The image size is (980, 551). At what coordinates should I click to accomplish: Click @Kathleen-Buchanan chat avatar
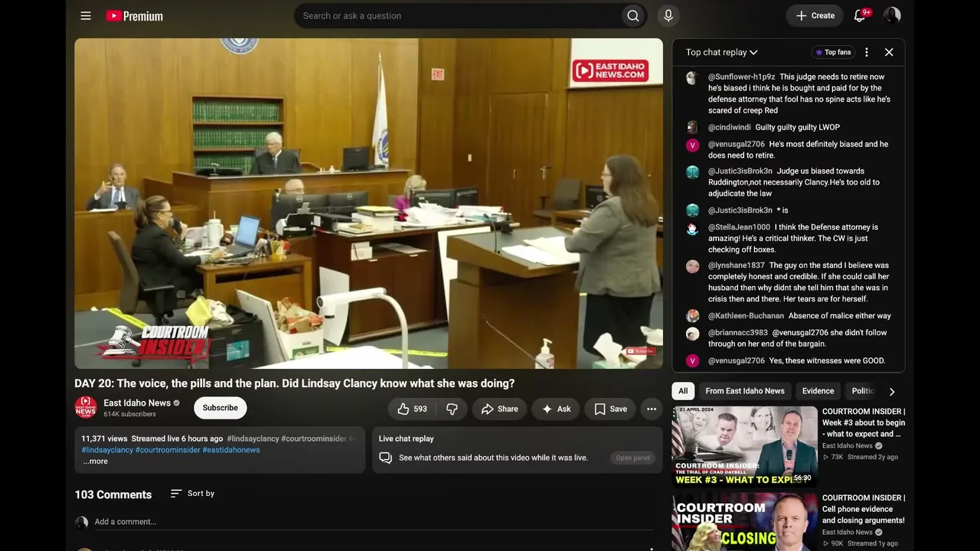[692, 316]
